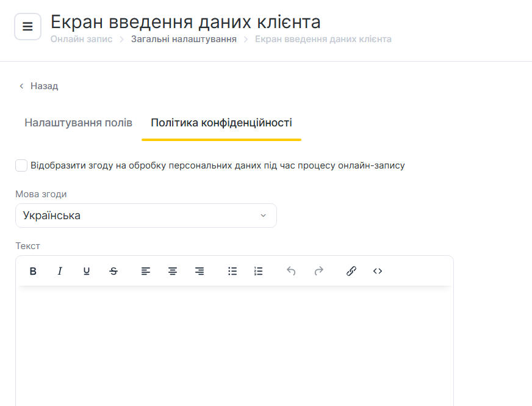The image size is (532, 406).
Task: Insert a numbered list
Action: [259, 271]
